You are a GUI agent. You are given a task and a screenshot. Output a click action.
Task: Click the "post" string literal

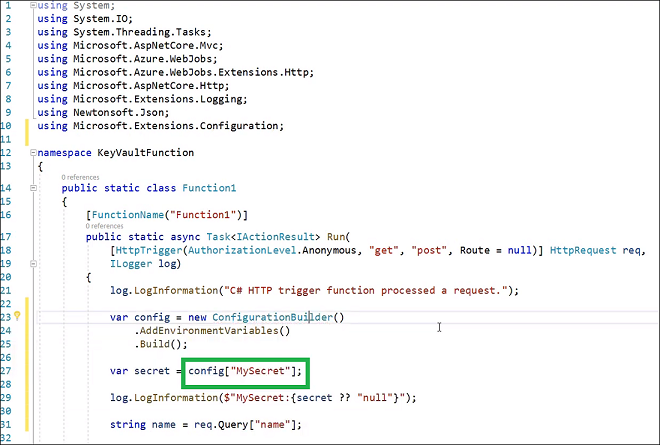428,250
